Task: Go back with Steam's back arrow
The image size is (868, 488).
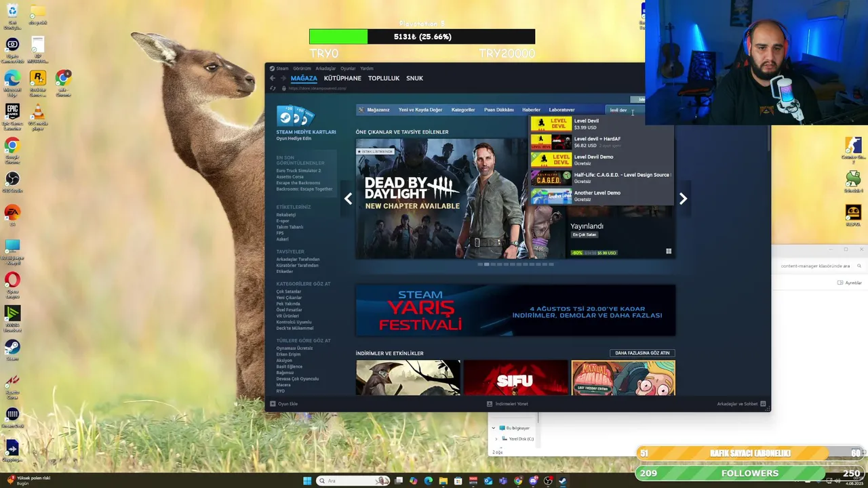Action: [273, 78]
